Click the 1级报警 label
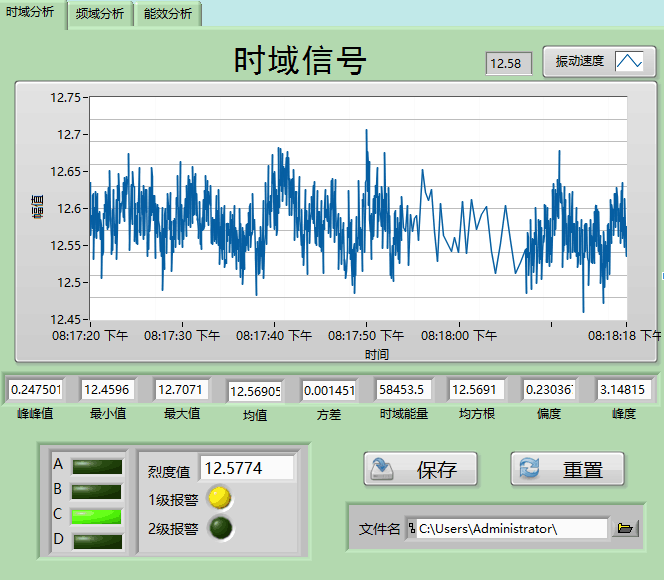Viewport: 664px width, 580px height. tap(173, 500)
